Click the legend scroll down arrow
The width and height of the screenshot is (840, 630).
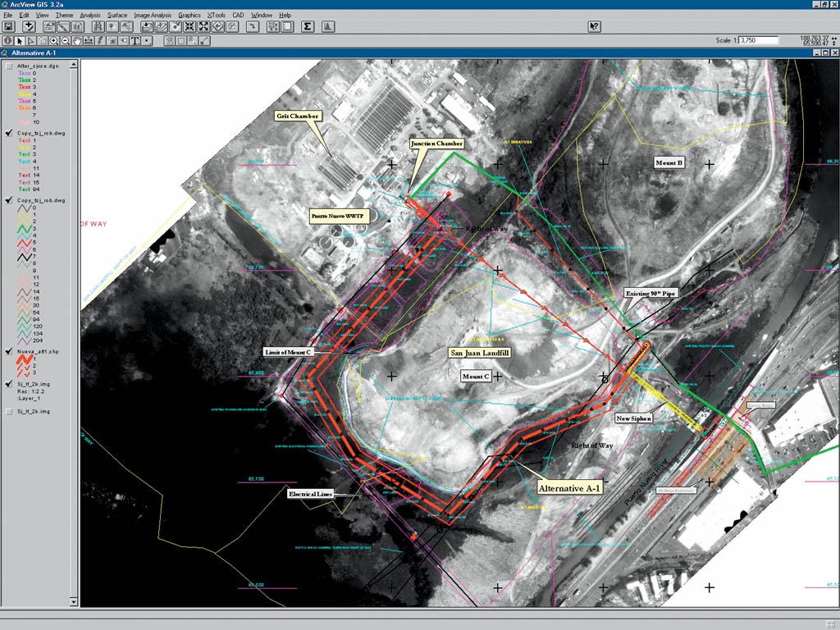[x=74, y=601]
